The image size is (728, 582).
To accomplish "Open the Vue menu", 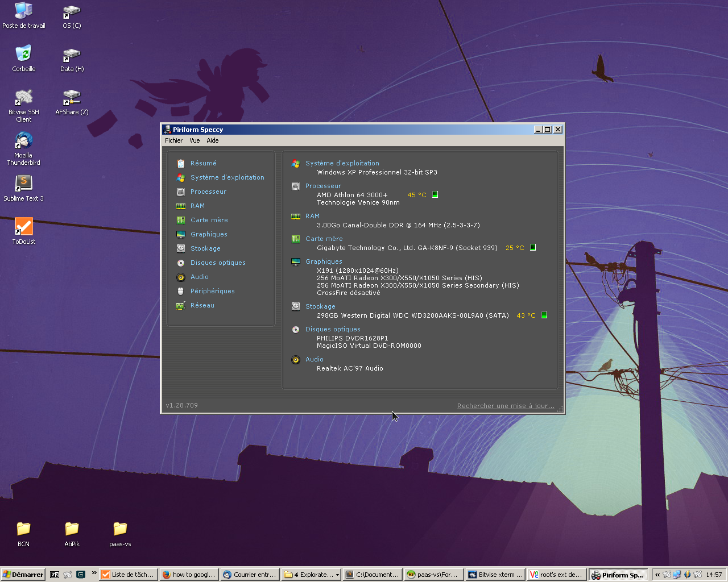I will (195, 140).
